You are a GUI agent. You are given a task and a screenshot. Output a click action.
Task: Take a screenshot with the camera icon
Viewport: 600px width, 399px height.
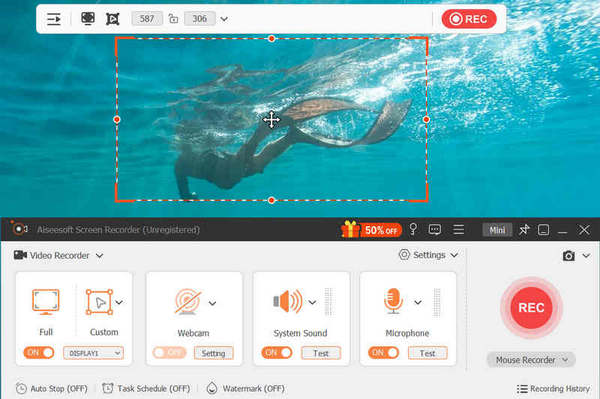point(569,256)
